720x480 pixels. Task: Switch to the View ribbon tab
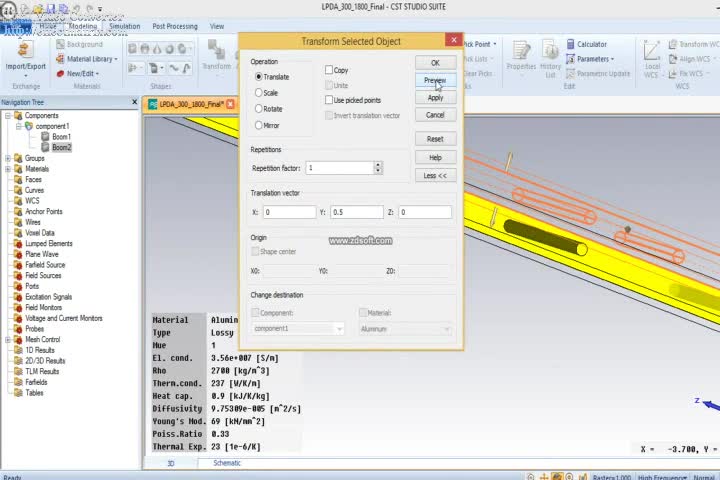point(217,26)
